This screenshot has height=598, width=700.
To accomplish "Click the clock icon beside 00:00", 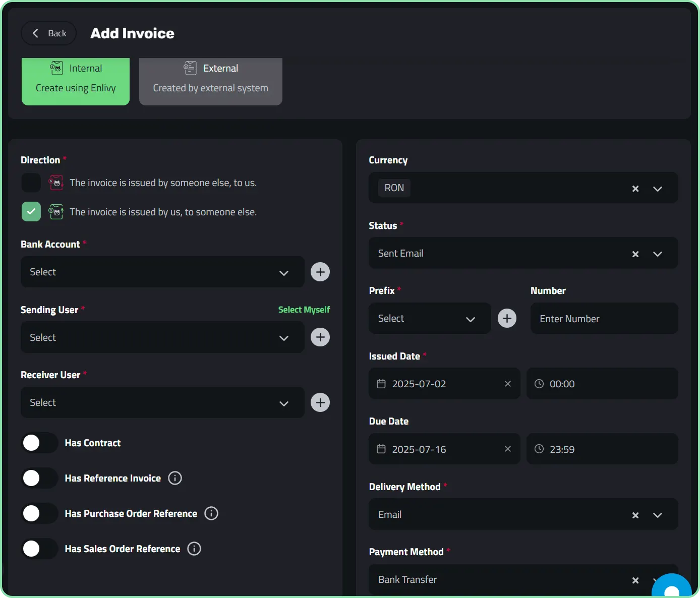I will pos(539,384).
